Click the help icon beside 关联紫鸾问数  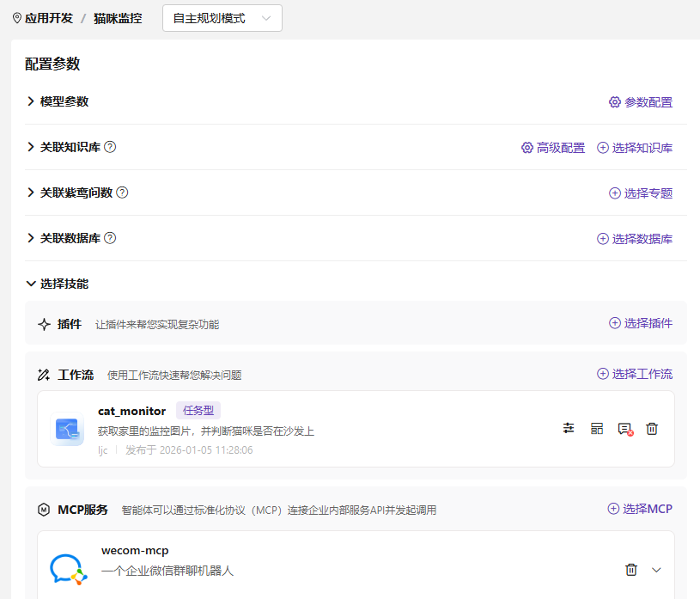[122, 193]
